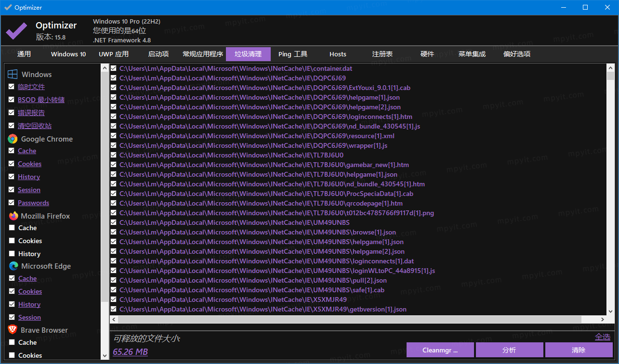Image resolution: width=619 pixels, height=364 pixels.
Task: Uncheck BSOD 最小转储 option
Action: [x=12, y=100]
